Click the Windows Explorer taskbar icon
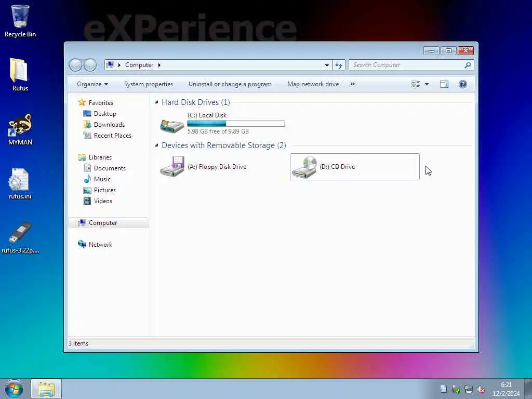 (46, 389)
